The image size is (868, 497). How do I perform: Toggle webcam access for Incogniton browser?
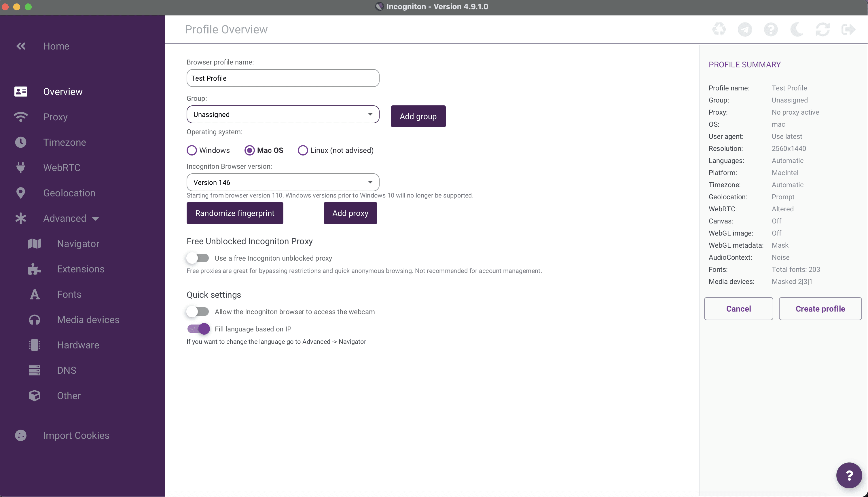point(198,312)
